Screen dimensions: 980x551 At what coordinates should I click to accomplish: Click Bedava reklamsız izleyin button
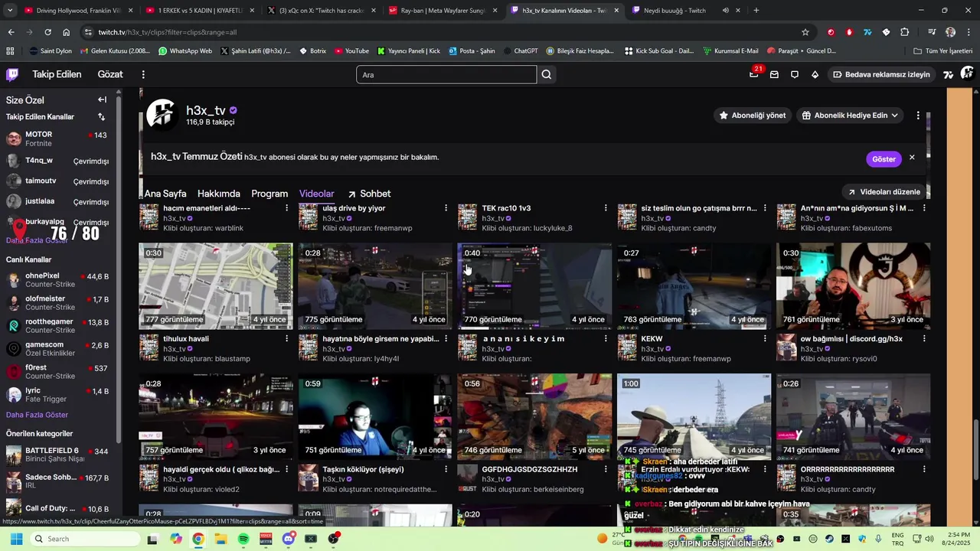[x=881, y=74]
